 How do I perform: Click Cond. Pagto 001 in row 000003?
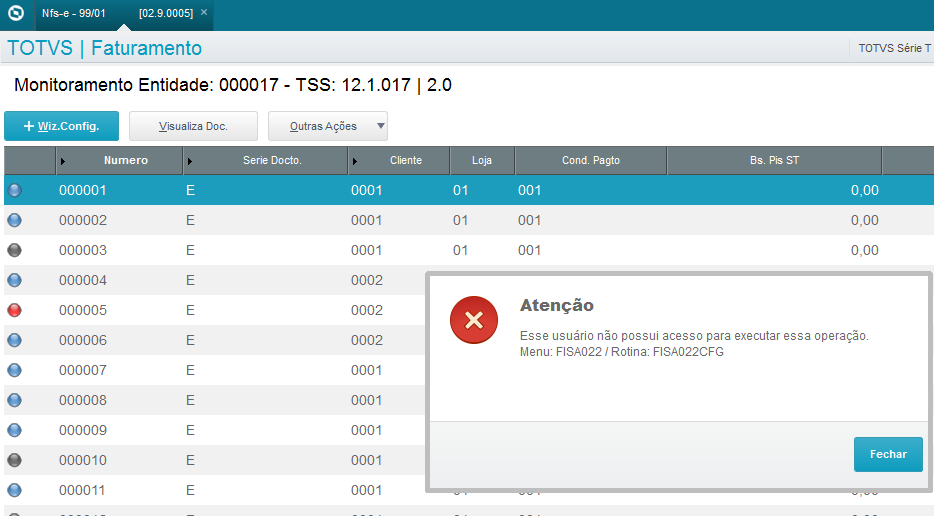click(x=530, y=250)
